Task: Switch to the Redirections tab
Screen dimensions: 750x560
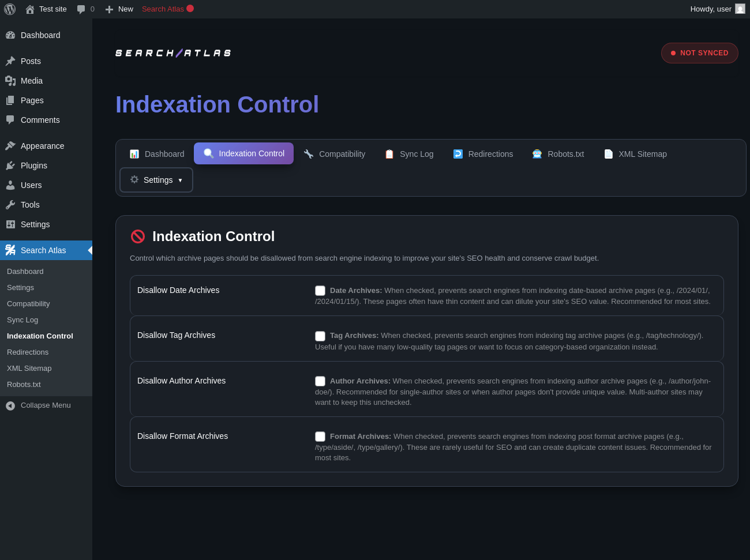Action: pyautogui.click(x=483, y=154)
